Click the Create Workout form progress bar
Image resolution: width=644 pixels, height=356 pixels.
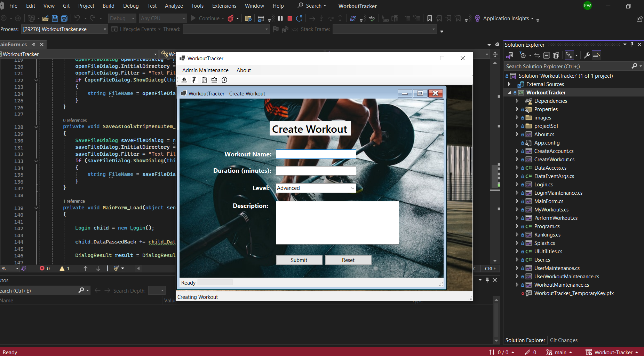tap(215, 283)
